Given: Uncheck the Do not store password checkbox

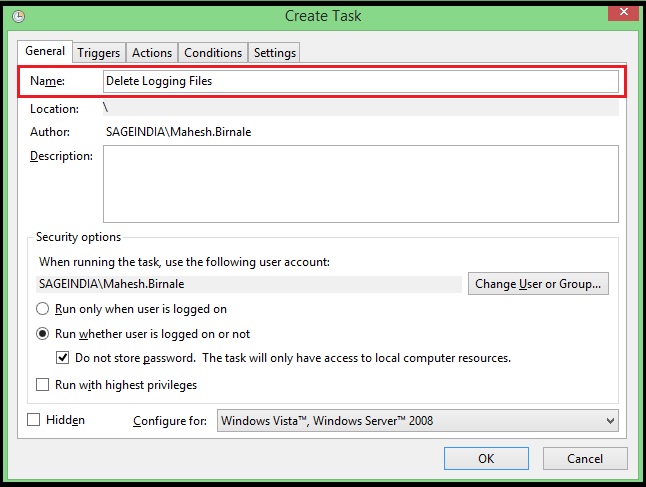Looking at the screenshot, I should coord(63,358).
